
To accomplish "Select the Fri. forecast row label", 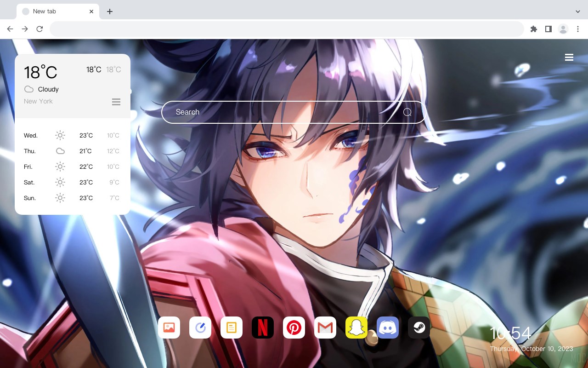I will [x=28, y=167].
